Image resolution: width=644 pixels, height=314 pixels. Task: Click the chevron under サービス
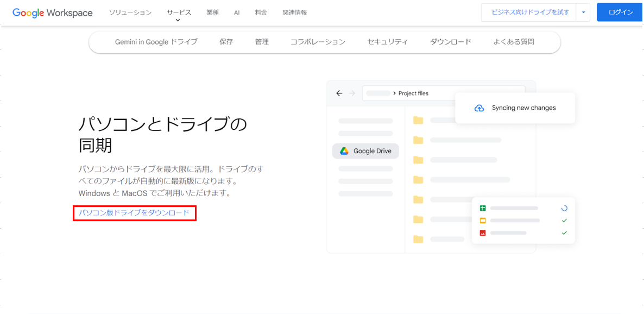click(178, 20)
